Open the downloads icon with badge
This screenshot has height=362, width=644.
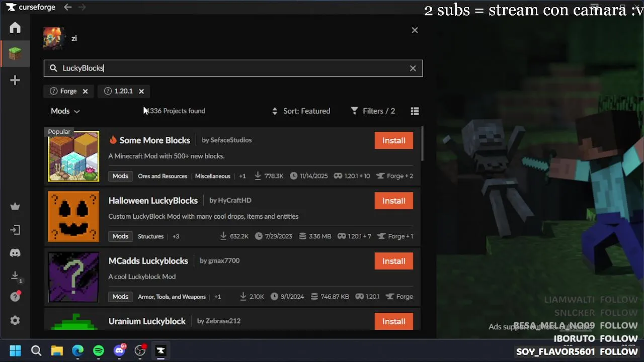click(15, 276)
